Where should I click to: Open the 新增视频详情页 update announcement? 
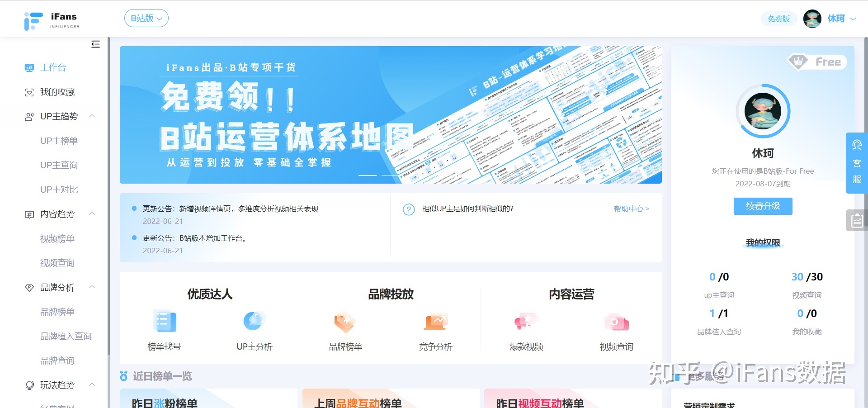click(231, 209)
